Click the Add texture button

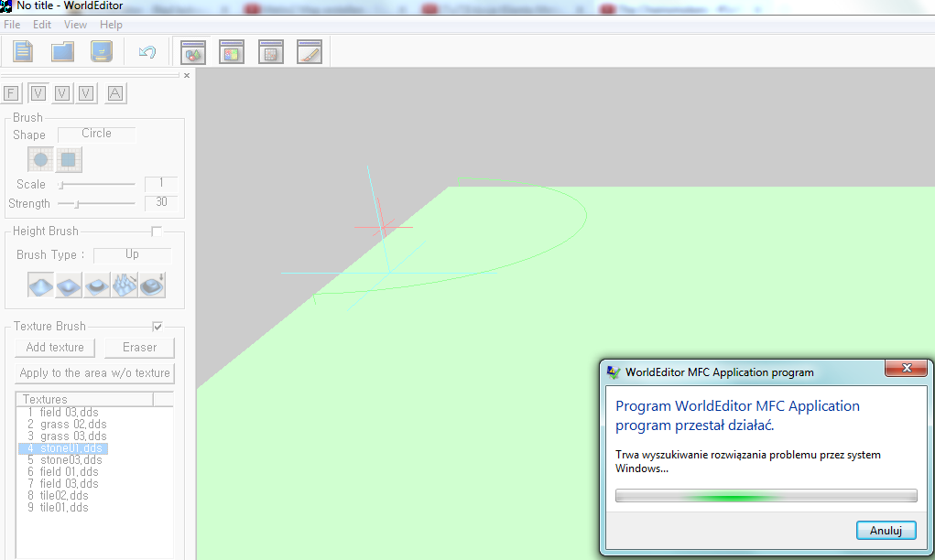pos(55,348)
